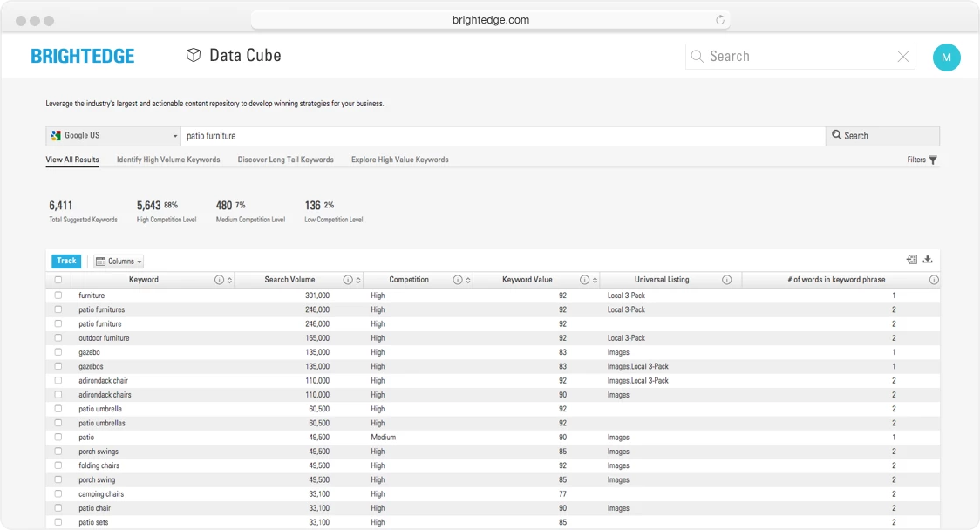980x530 pixels.
Task: Click keyword value 77 for camping chairs
Action: coord(562,493)
